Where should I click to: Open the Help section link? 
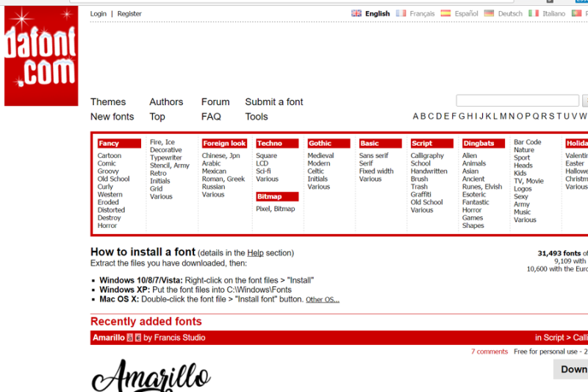coord(255,253)
